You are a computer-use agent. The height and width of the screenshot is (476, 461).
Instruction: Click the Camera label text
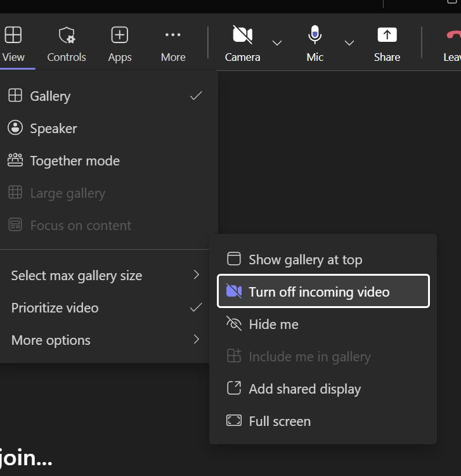click(x=242, y=57)
